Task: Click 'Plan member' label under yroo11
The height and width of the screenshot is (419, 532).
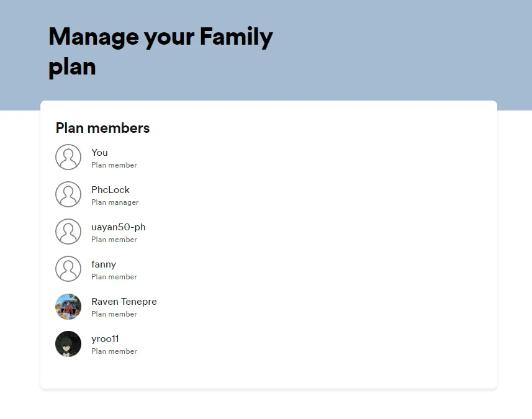Action: point(114,352)
